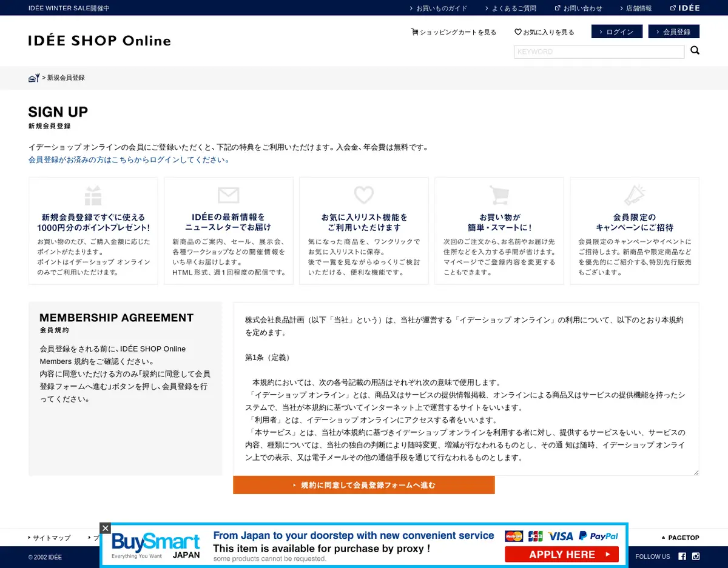Click the MEMBERSHIP AGREEMENT heading
The width and height of the screenshot is (728, 568).
[x=116, y=318]
